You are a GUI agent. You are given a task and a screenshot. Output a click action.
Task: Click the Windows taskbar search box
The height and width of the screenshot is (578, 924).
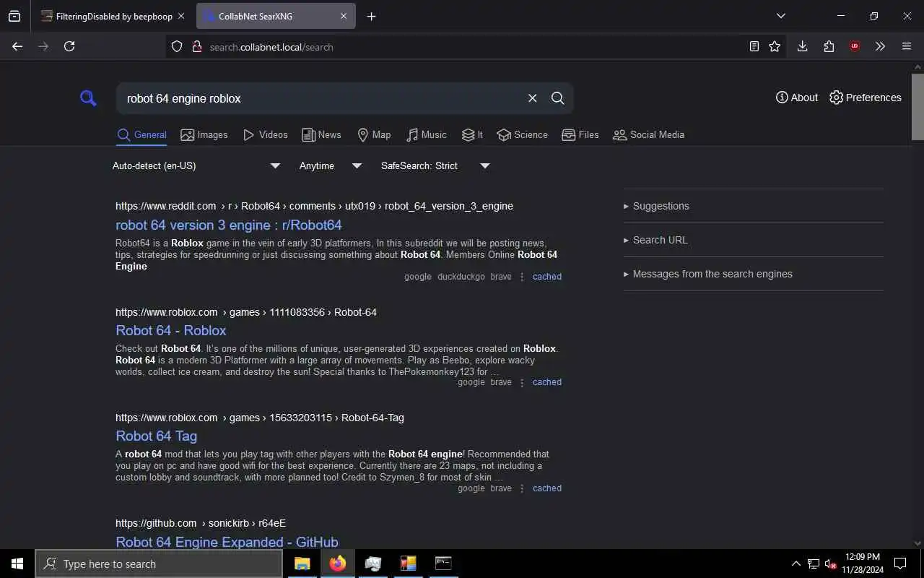(159, 564)
